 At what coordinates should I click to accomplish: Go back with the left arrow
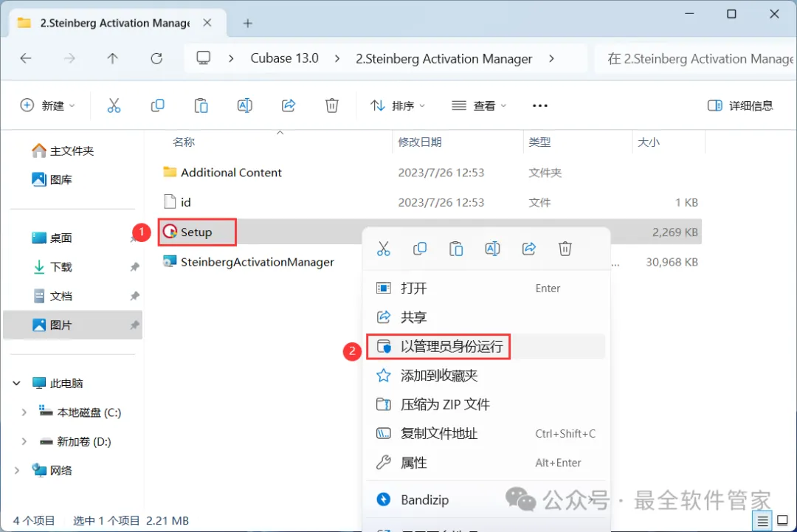click(25, 58)
